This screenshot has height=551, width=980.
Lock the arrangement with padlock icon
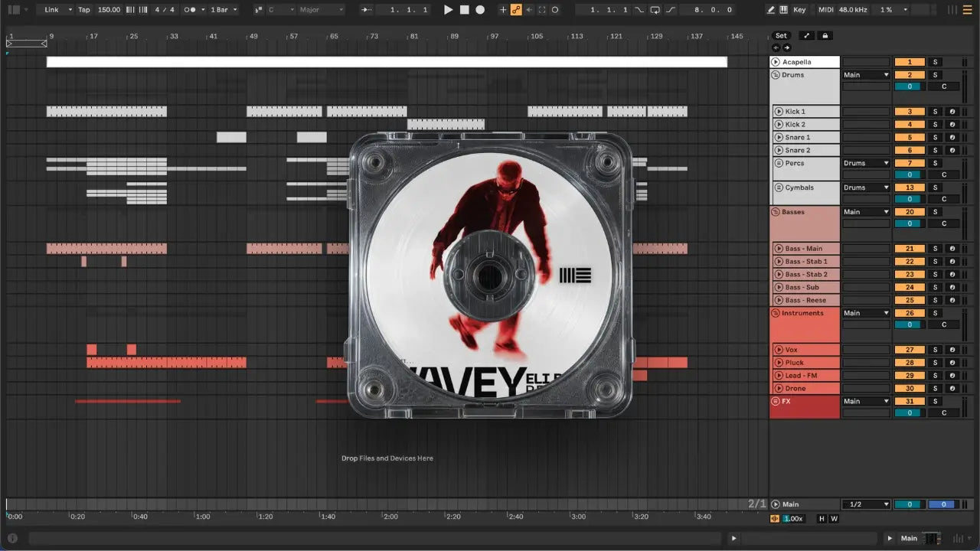coord(825,36)
